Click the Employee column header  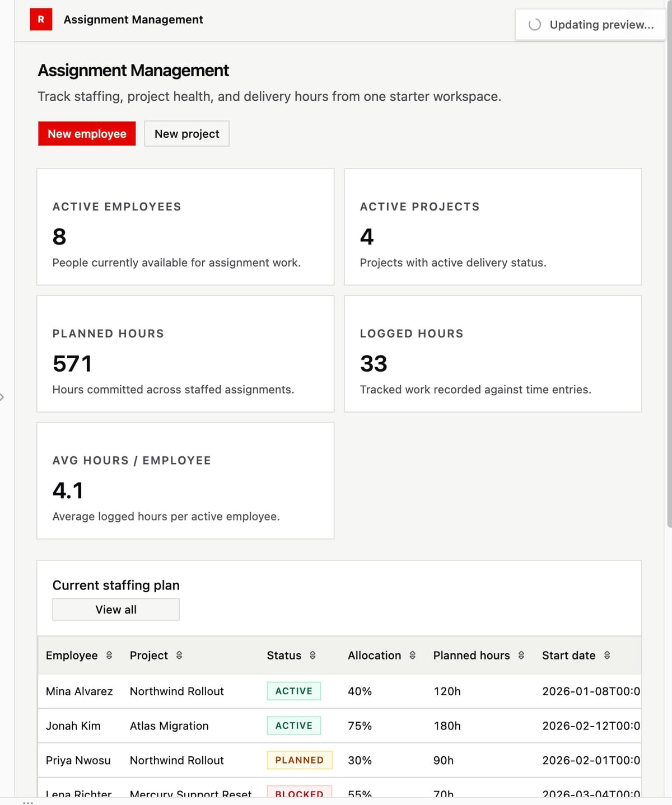(72, 655)
